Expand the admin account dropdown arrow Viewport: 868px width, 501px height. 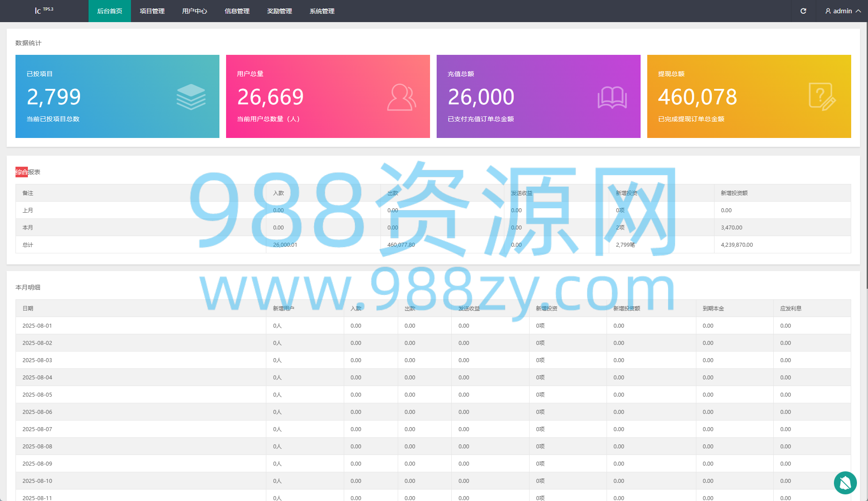(858, 11)
